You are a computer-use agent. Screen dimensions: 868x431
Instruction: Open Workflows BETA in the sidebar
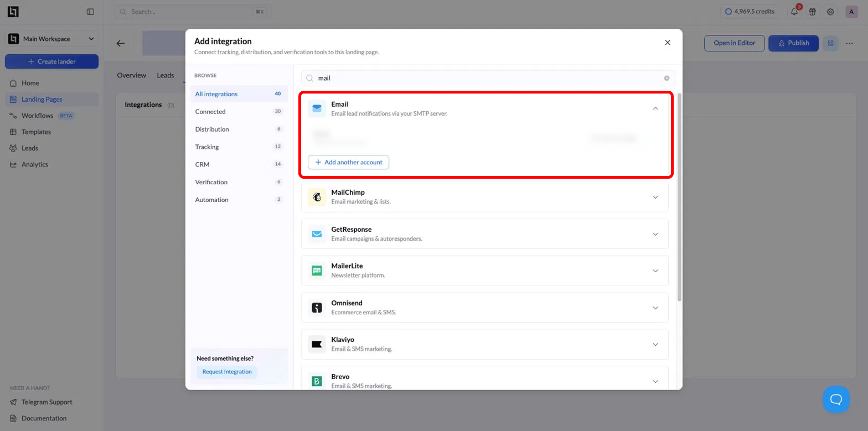[51, 116]
